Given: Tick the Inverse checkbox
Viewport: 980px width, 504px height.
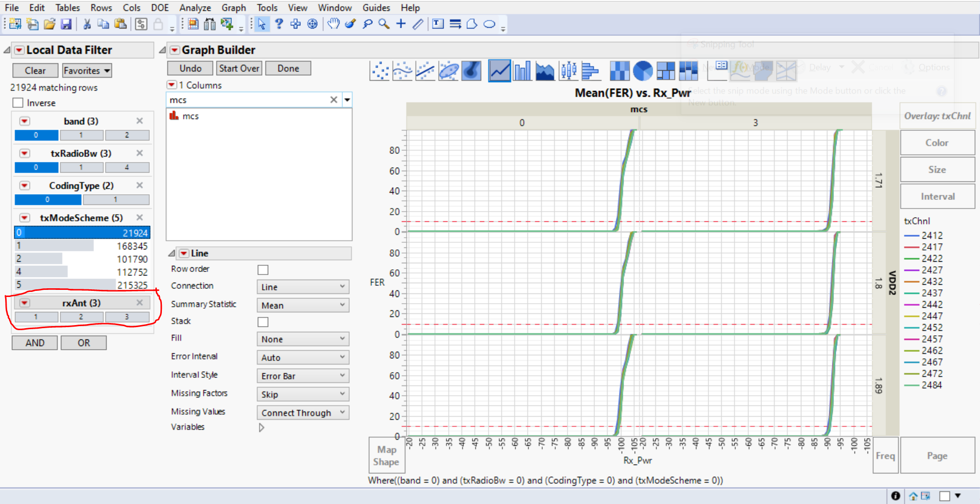Looking at the screenshot, I should (x=18, y=103).
